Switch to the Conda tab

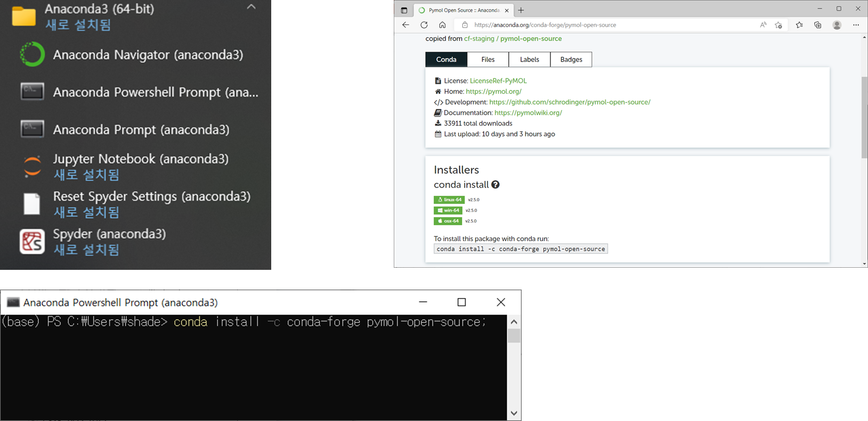[446, 60]
